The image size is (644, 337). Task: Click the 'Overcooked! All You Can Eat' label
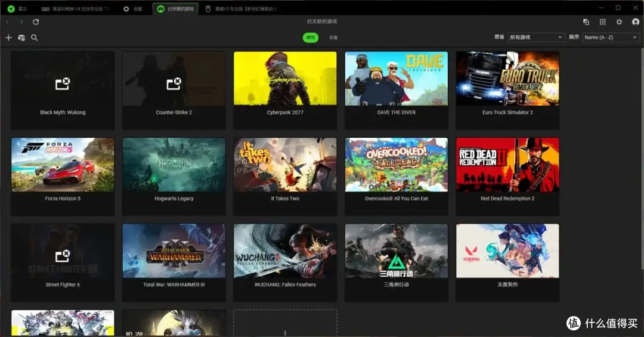pyautogui.click(x=397, y=199)
